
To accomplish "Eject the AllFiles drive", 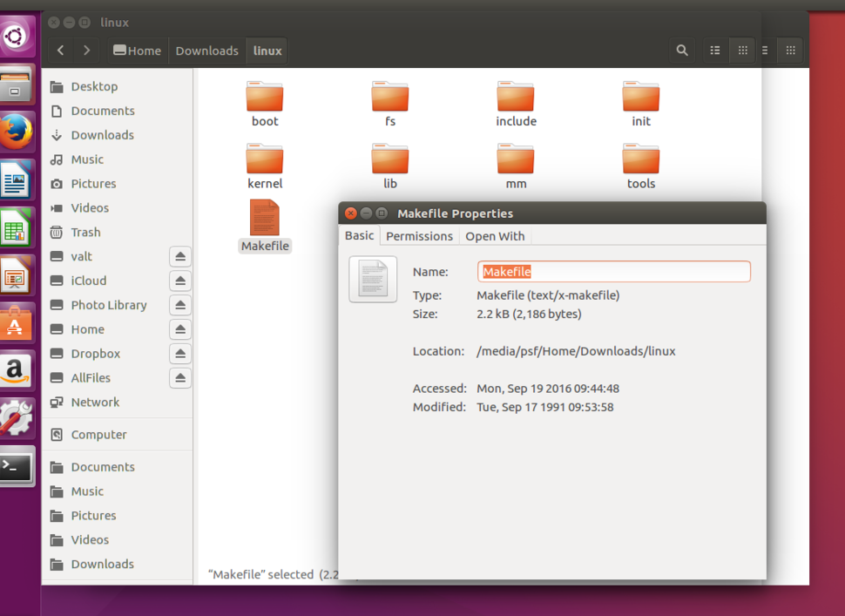I will click(x=180, y=378).
